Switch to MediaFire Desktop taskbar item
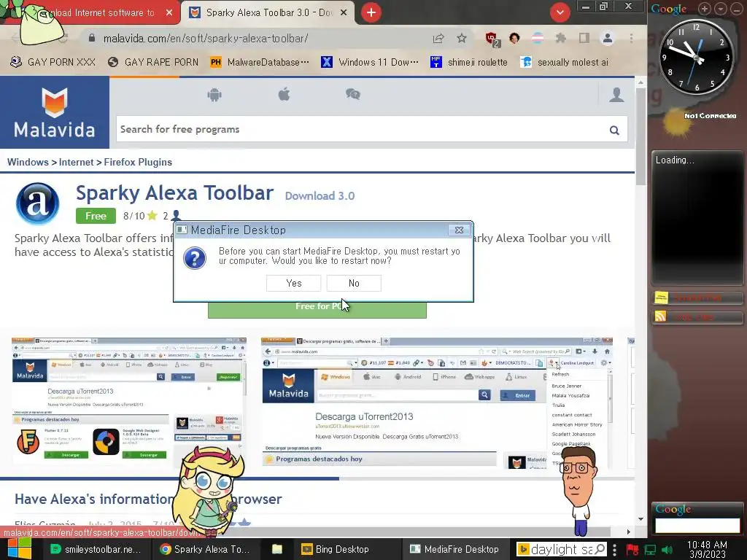 455,549
